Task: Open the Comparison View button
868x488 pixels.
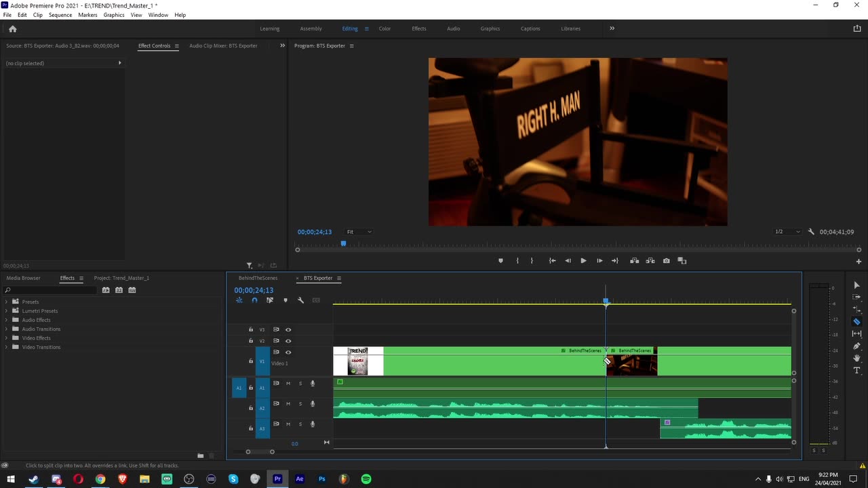Action: [682, 261]
